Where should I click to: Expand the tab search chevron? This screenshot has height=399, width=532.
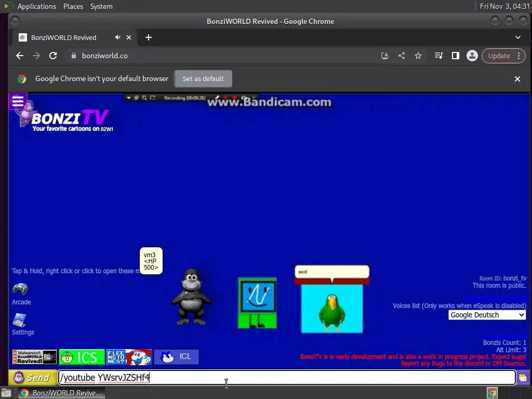click(518, 37)
